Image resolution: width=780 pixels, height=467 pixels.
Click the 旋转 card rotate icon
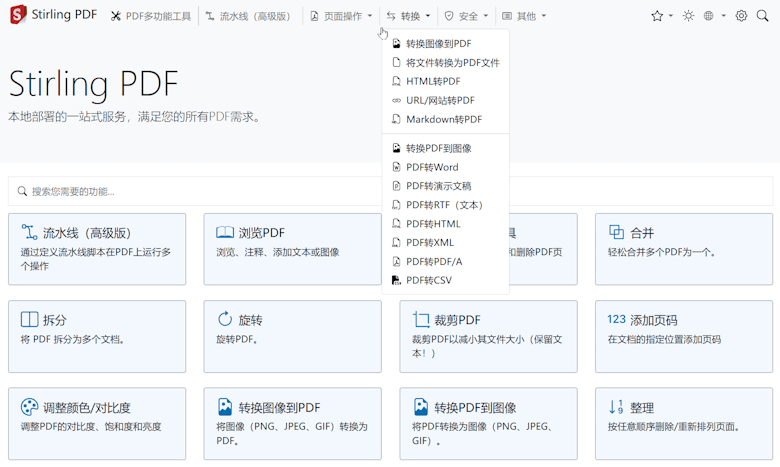[x=225, y=319]
